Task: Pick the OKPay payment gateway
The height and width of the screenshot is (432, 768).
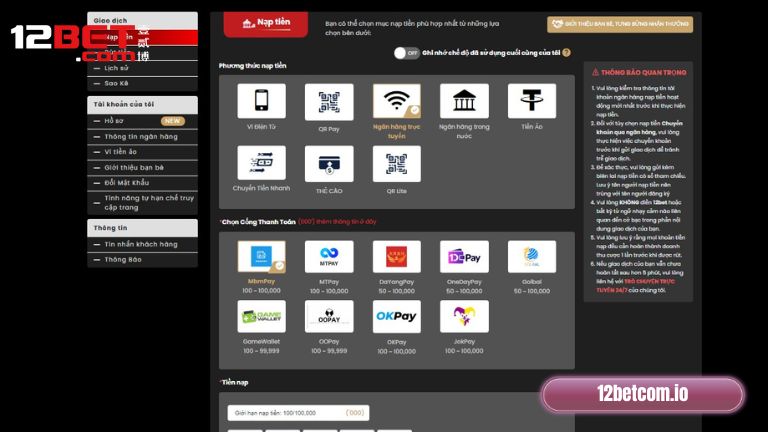Action: pyautogui.click(x=397, y=317)
